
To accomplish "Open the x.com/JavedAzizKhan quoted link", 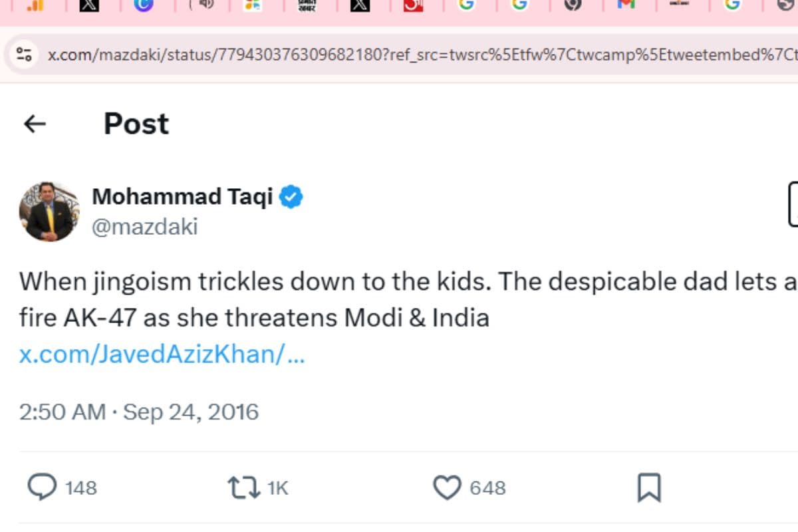I will tap(162, 354).
